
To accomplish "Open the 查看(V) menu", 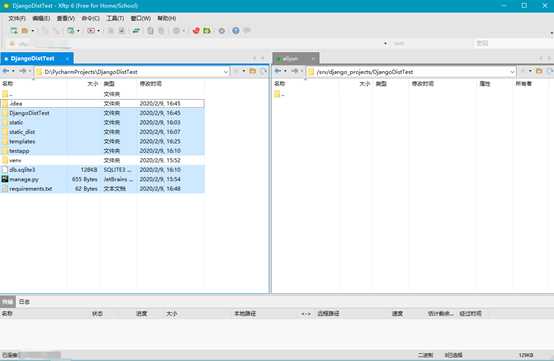I will click(x=66, y=18).
